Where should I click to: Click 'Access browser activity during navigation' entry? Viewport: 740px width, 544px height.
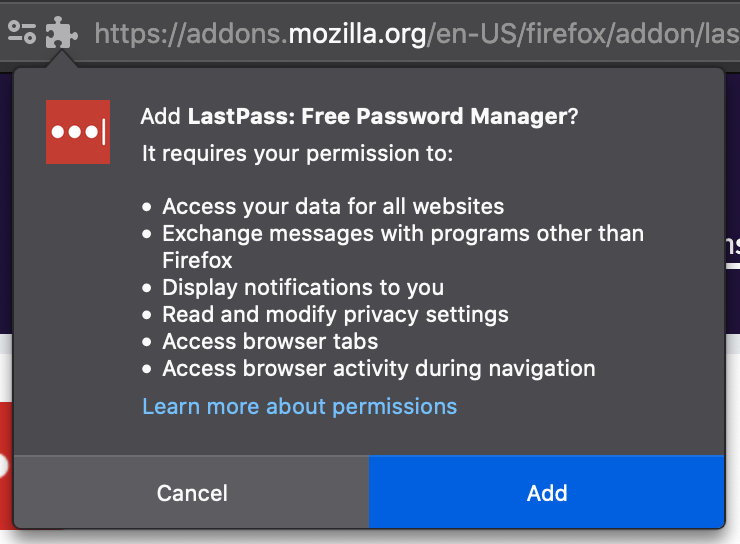(378, 369)
